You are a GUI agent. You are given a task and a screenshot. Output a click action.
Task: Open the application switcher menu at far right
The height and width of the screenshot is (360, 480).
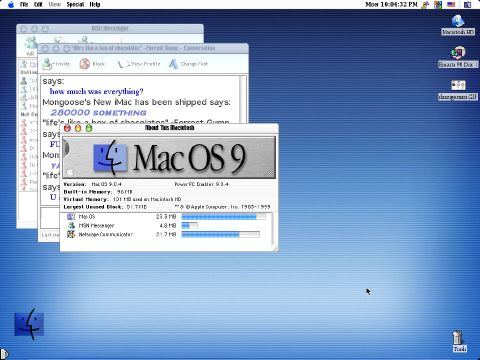point(467,4)
